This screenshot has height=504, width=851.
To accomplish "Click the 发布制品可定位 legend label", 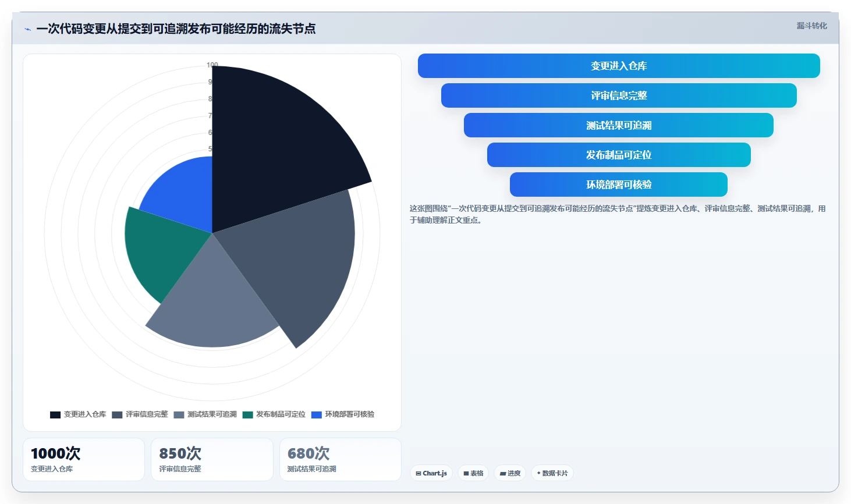I will (x=281, y=414).
